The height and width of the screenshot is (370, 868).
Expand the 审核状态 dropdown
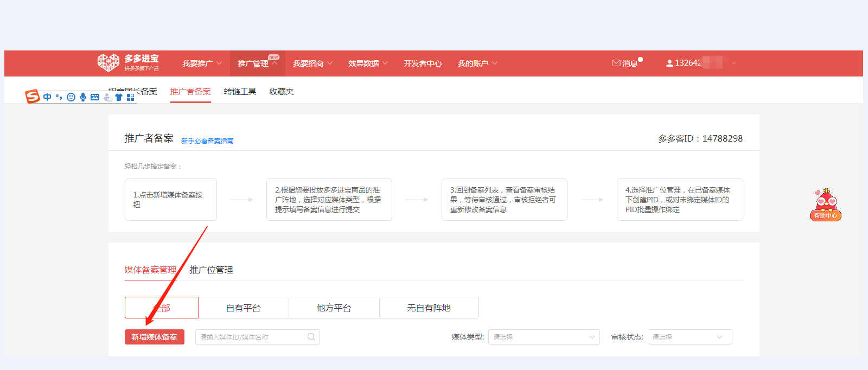point(690,337)
